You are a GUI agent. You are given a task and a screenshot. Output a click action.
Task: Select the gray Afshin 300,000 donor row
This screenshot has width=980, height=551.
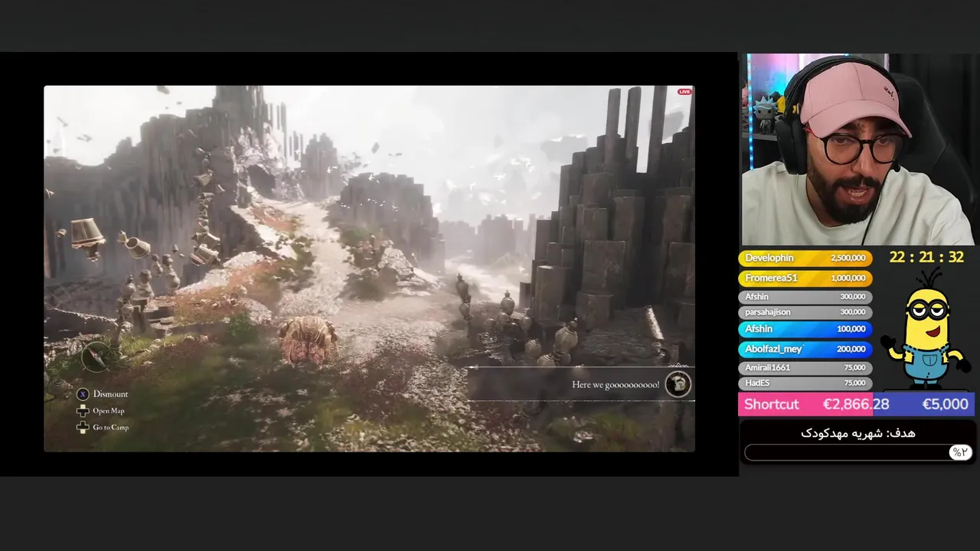coord(804,297)
